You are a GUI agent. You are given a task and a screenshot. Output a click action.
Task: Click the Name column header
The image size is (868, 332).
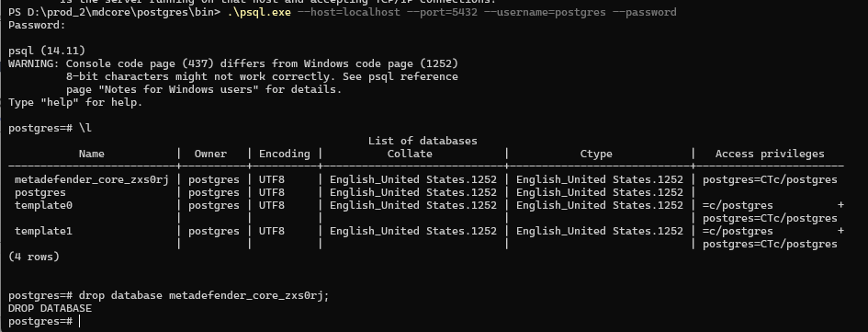91,155
